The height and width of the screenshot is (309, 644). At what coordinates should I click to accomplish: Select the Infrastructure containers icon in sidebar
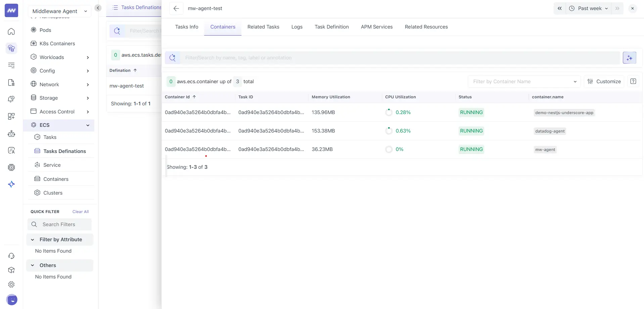tap(11, 48)
